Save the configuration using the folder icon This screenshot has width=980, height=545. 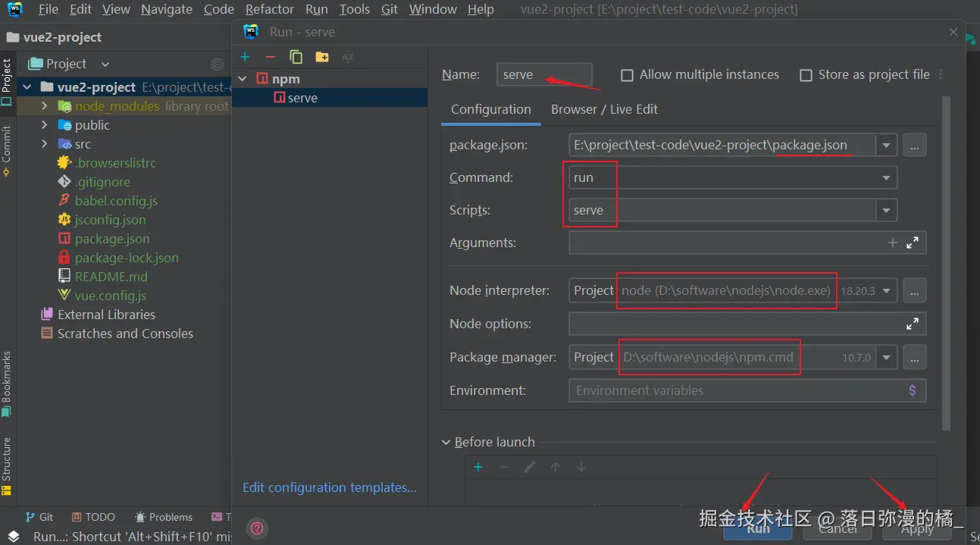point(321,56)
